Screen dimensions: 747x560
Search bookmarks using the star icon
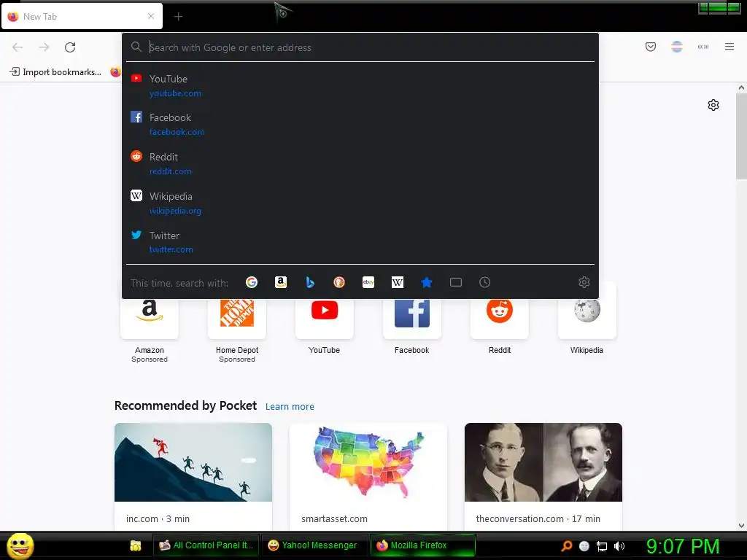pyautogui.click(x=426, y=282)
